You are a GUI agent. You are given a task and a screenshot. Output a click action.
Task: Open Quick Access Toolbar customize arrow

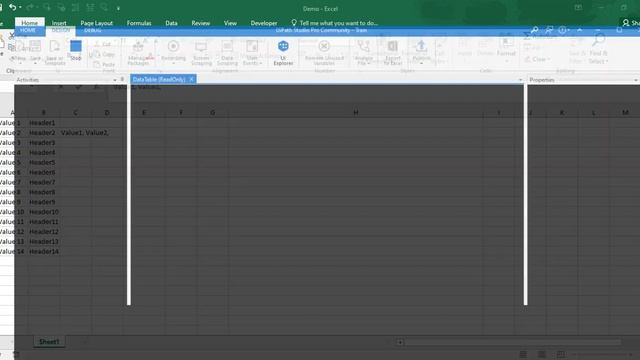click(118, 8)
